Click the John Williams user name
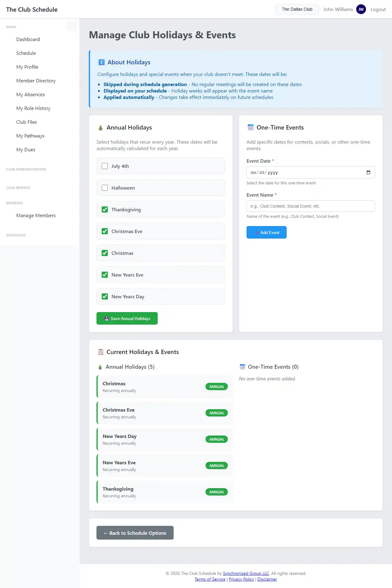This screenshot has height=588, width=392. tap(338, 9)
